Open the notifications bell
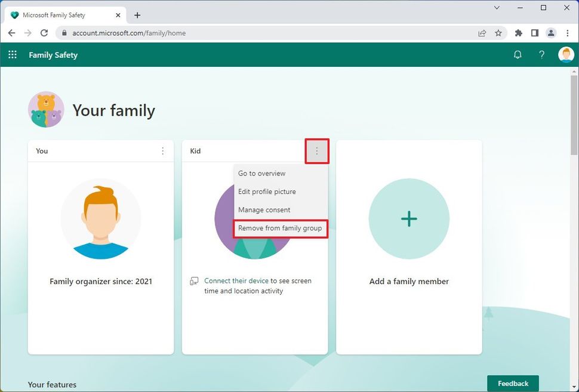 click(518, 55)
